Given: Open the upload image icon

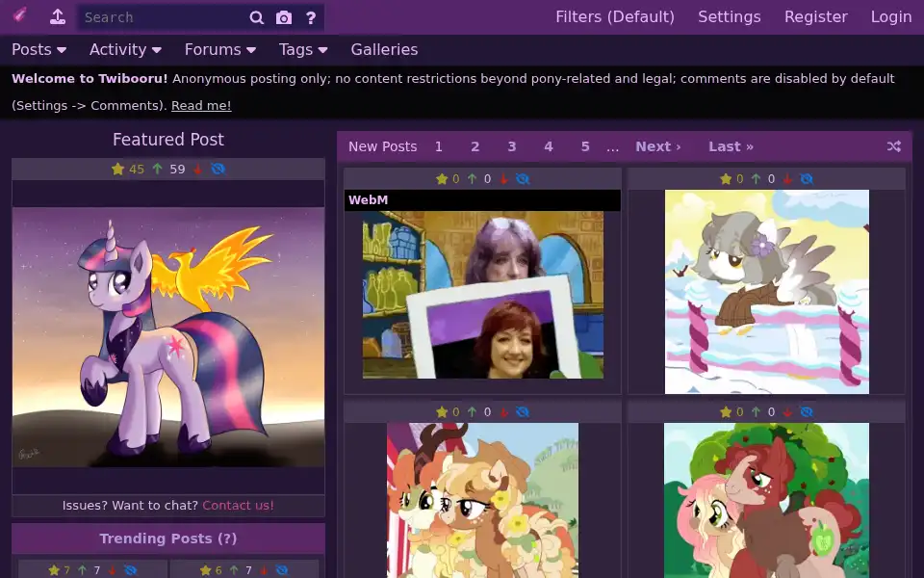Looking at the screenshot, I should tap(57, 16).
